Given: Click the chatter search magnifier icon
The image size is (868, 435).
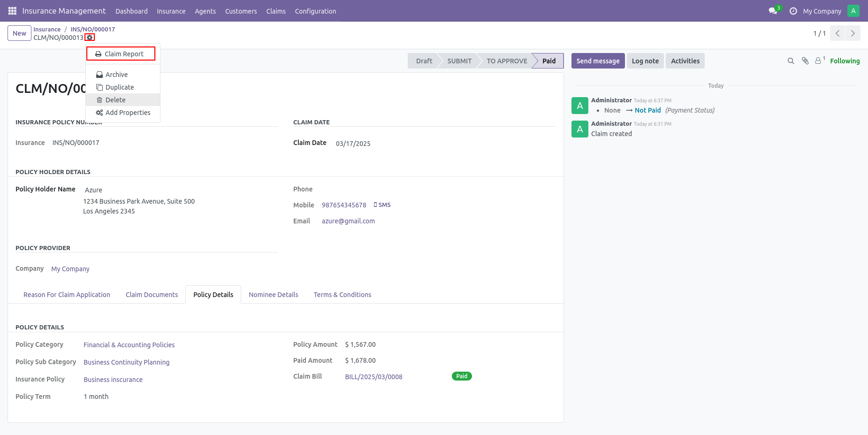Looking at the screenshot, I should point(791,61).
